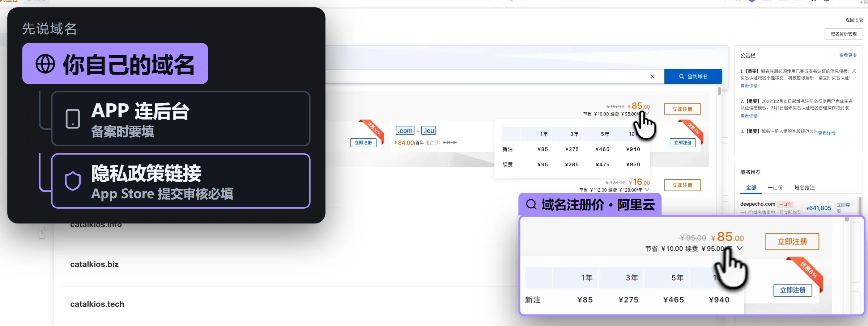The width and height of the screenshot is (868, 326).
Task: Click the ¥950 ten-year 续费 price cell
Action: coord(633,164)
